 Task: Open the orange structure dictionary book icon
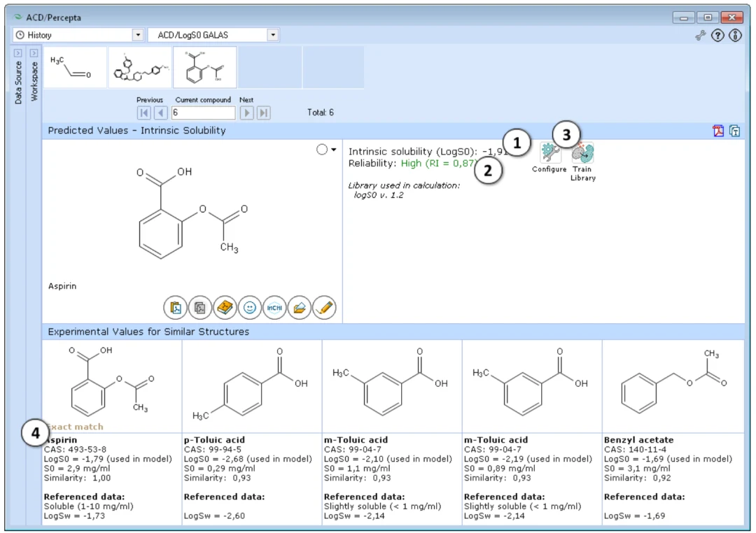225,308
